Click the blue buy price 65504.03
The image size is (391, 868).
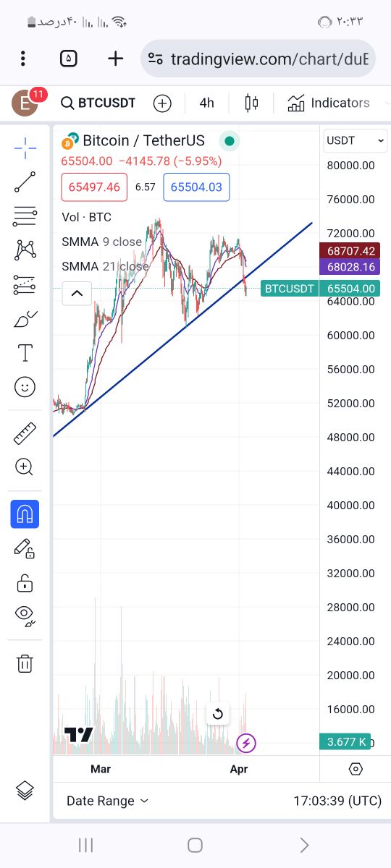coord(196,187)
